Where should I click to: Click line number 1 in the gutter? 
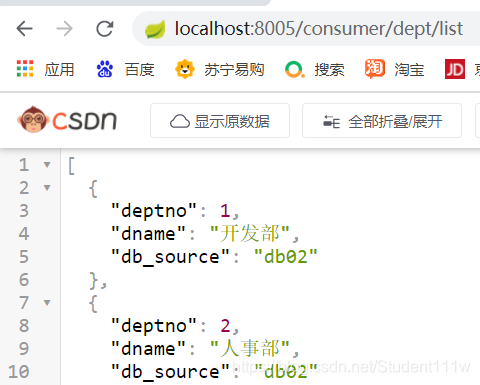point(24,165)
